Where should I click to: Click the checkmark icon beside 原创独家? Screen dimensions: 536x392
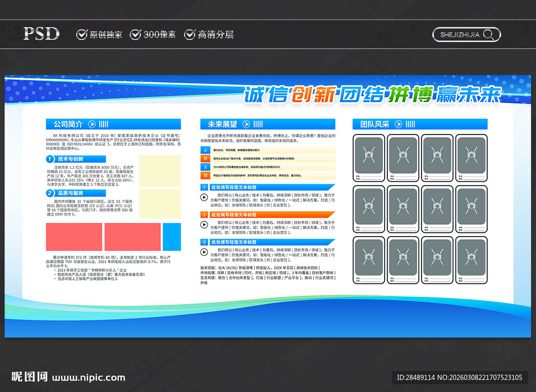(x=82, y=35)
